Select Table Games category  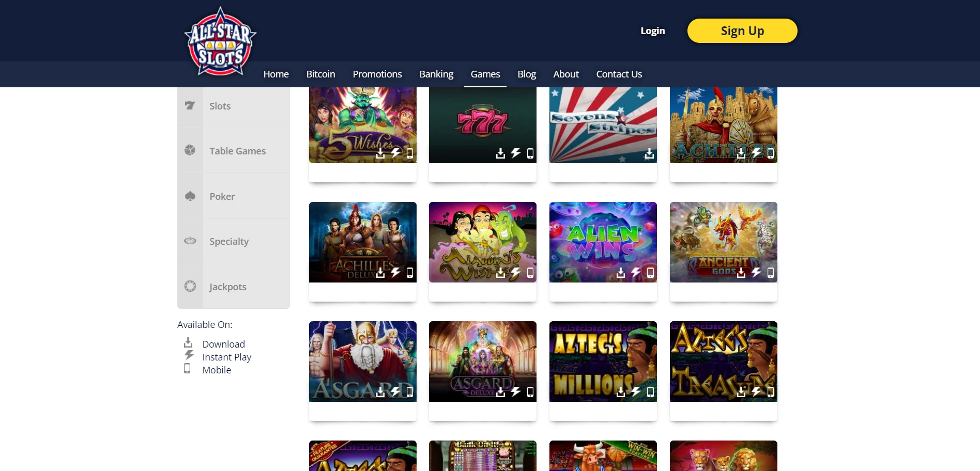(234, 151)
